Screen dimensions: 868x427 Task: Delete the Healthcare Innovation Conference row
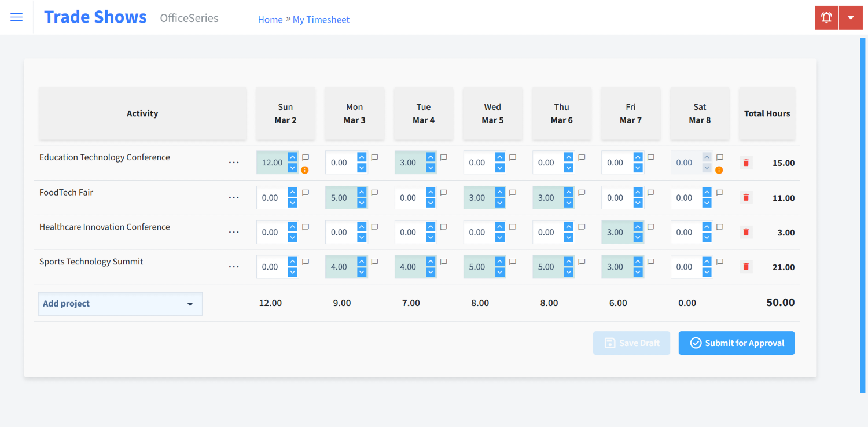pos(745,232)
